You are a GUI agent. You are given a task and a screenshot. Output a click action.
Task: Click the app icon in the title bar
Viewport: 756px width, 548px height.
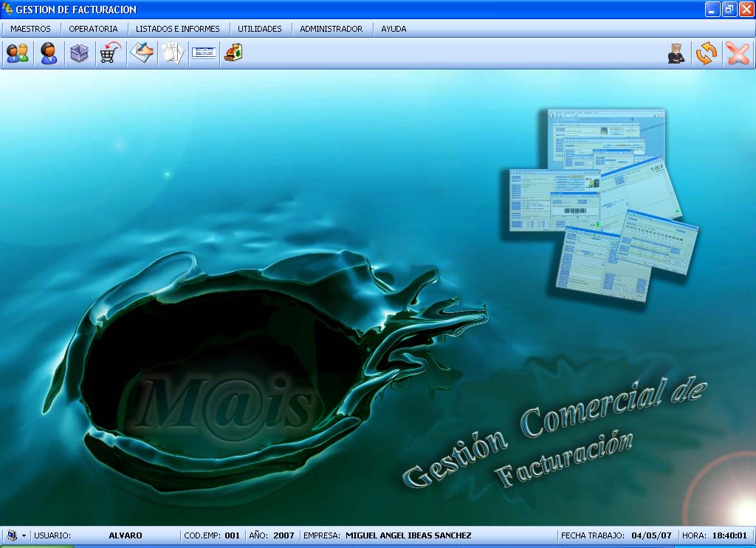click(x=7, y=9)
